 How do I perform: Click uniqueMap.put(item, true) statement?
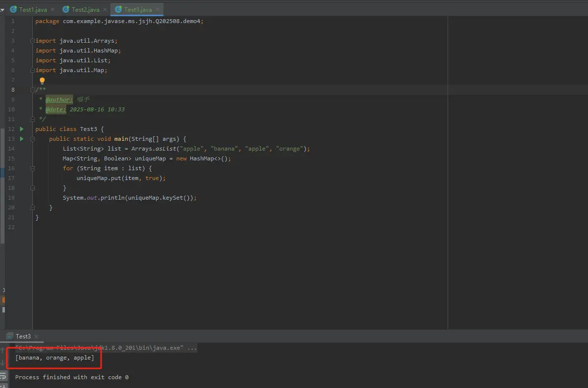[121, 178]
